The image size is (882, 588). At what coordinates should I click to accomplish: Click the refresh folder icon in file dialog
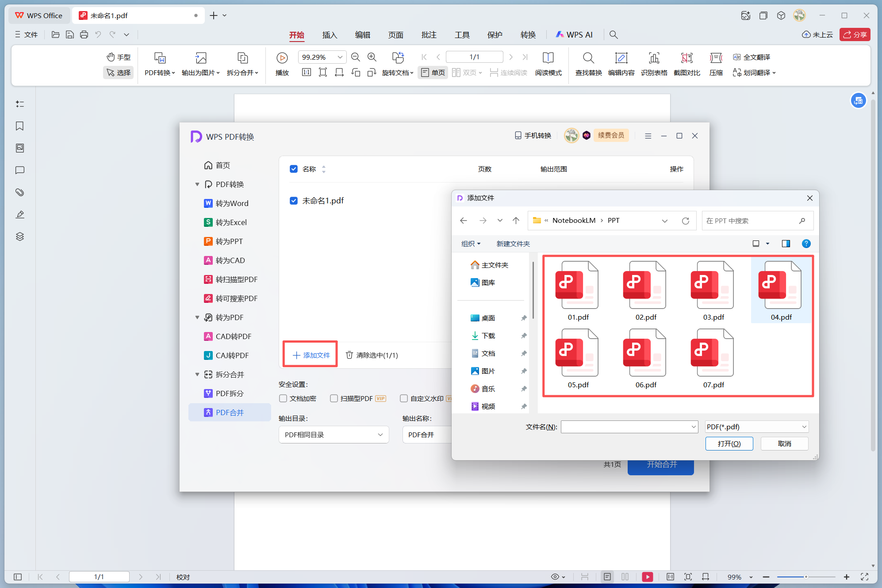(685, 221)
